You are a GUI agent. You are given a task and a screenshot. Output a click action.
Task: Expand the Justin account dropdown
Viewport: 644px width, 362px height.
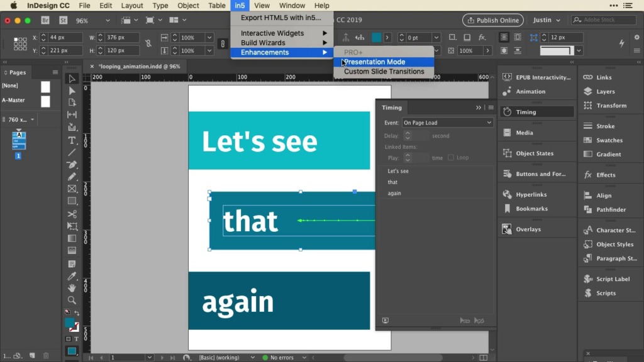547,20
